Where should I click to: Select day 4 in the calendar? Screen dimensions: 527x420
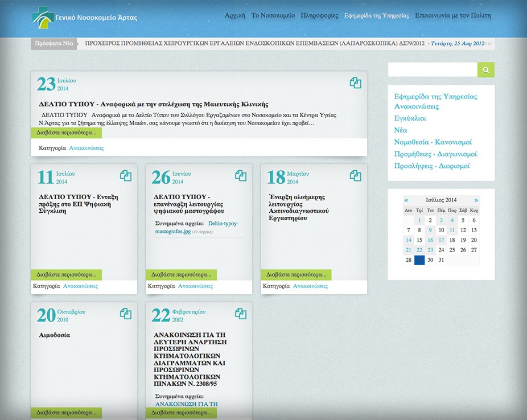(x=452, y=220)
